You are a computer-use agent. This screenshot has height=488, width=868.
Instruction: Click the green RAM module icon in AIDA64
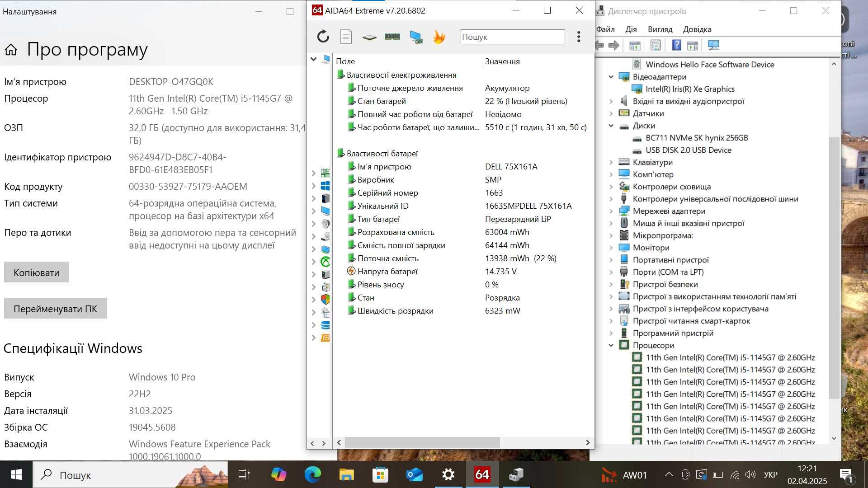[x=392, y=37]
